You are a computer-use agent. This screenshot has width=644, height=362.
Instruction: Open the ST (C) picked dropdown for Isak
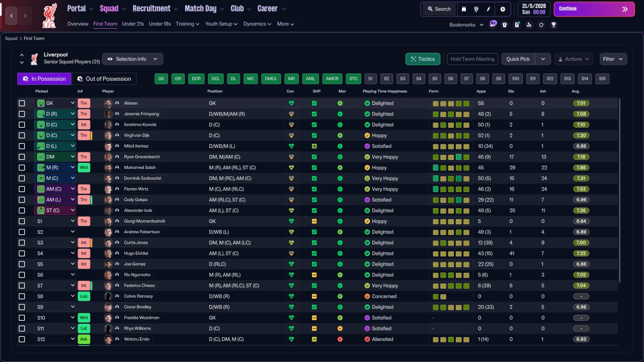click(x=55, y=211)
